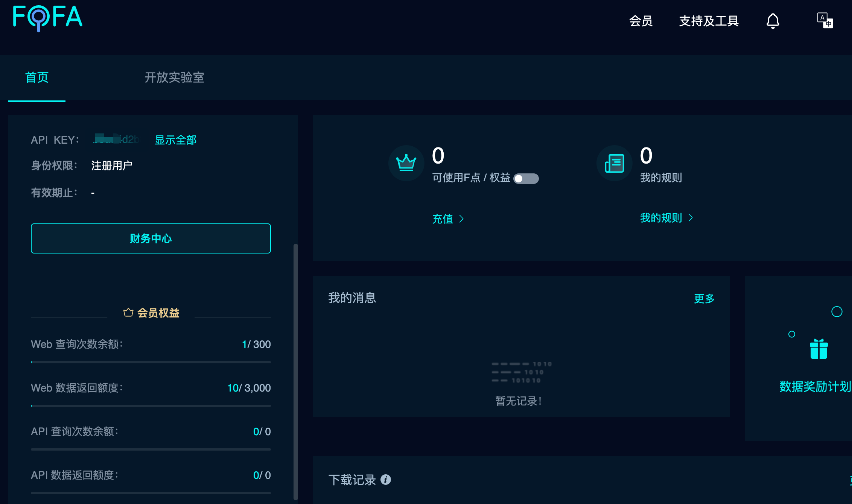The height and width of the screenshot is (504, 852).
Task: Click the Web 查询次数余额 progress bar
Action: (x=151, y=362)
